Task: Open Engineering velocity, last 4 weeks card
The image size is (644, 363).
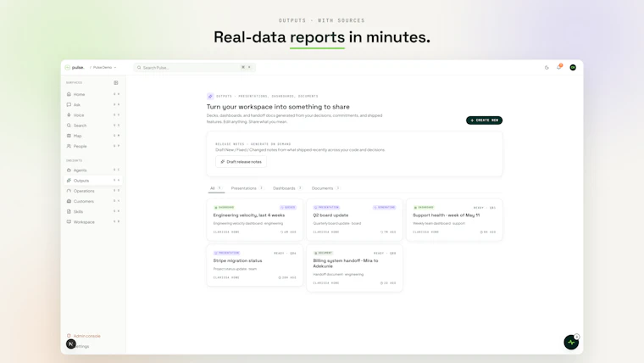Action: 255,220
